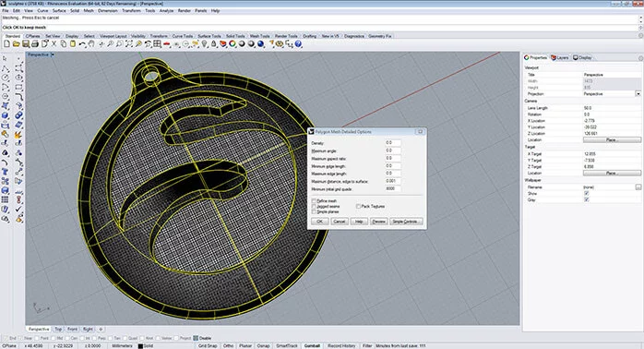
Task: Click the Copy icon in toolbar
Action: tap(64, 44)
